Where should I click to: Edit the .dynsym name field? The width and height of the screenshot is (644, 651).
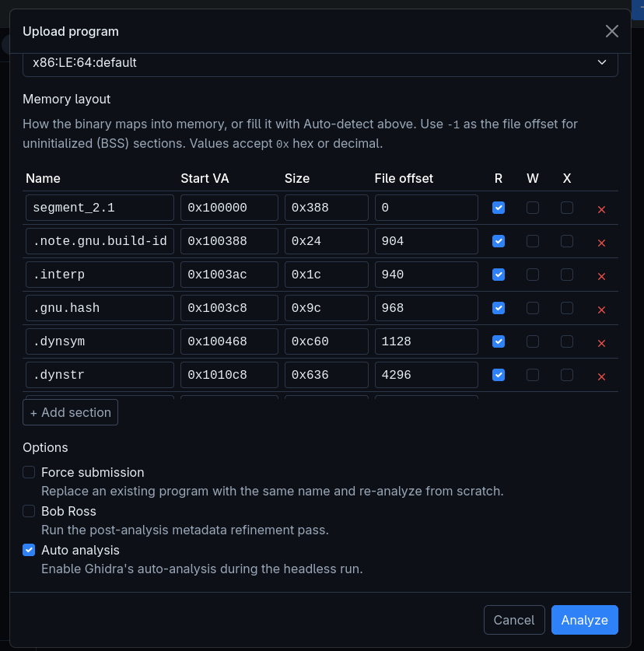pyautogui.click(x=100, y=341)
